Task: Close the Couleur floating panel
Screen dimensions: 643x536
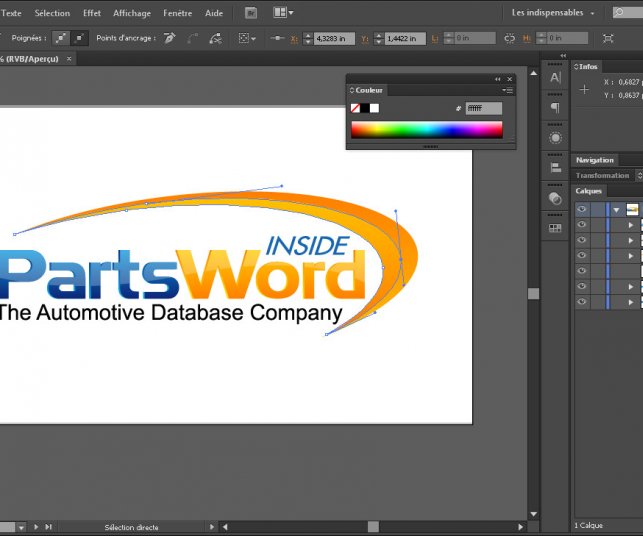Action: [x=509, y=78]
